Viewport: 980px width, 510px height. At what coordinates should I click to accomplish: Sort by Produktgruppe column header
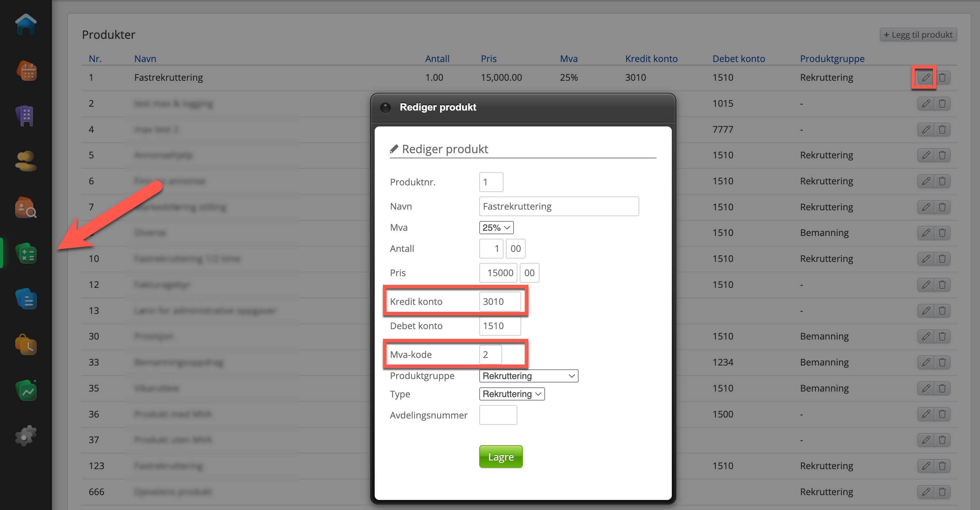point(832,59)
